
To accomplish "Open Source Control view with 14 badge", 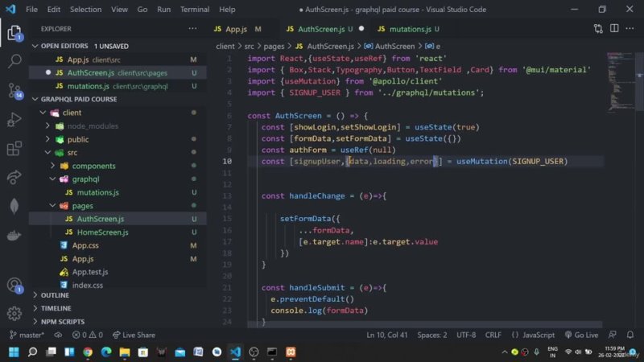I will [14, 91].
